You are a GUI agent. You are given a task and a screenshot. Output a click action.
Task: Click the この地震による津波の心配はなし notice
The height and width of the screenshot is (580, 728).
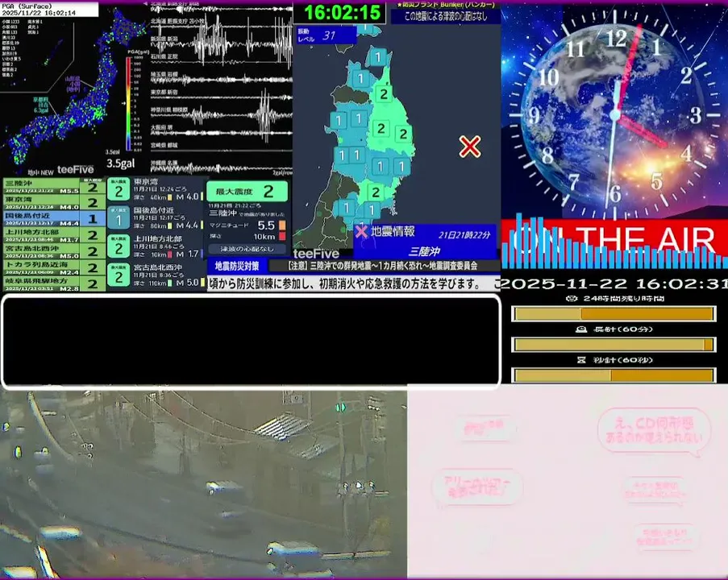point(446,16)
